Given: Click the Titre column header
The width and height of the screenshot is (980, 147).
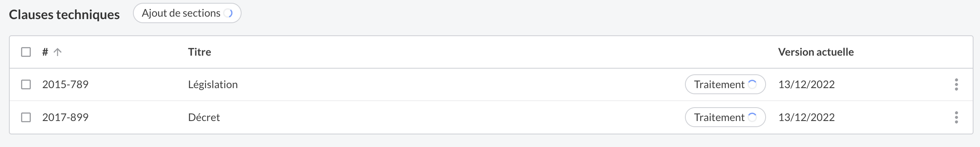Looking at the screenshot, I should pos(199,52).
